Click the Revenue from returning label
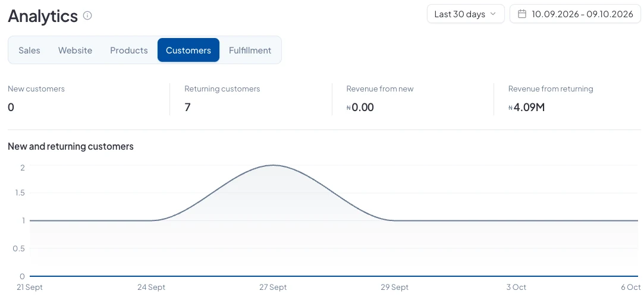 [x=551, y=89]
